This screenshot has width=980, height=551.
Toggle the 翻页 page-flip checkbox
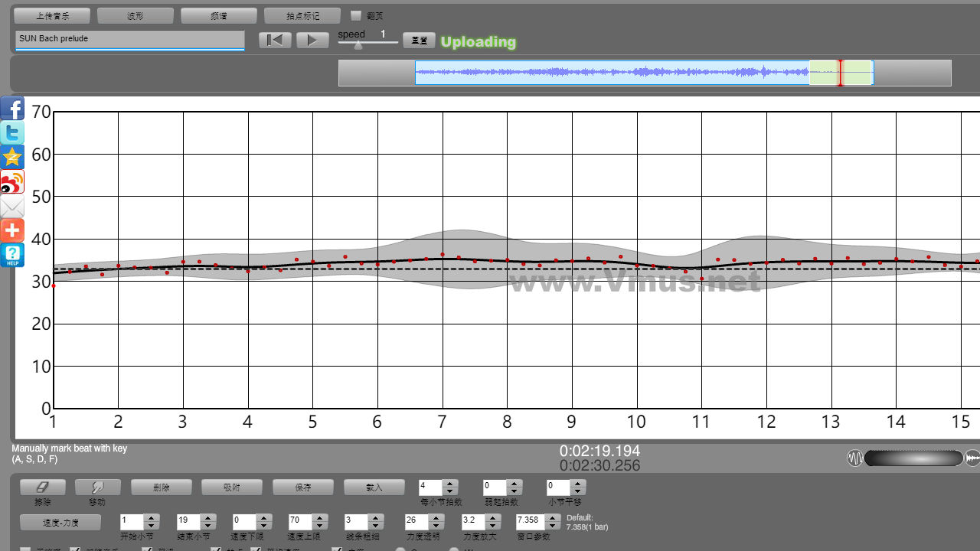tap(355, 15)
